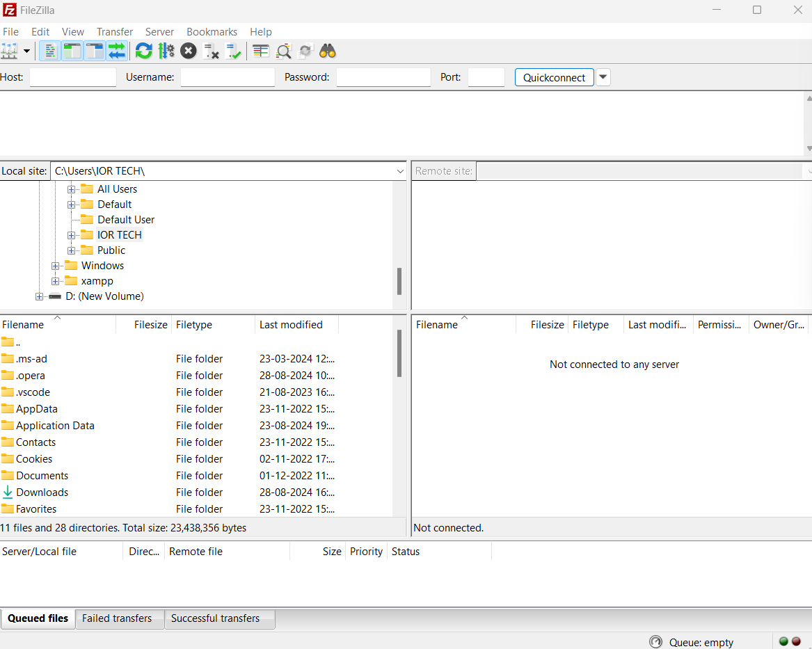This screenshot has width=812, height=649.
Task: Open the Help menu
Action: coord(261,31)
